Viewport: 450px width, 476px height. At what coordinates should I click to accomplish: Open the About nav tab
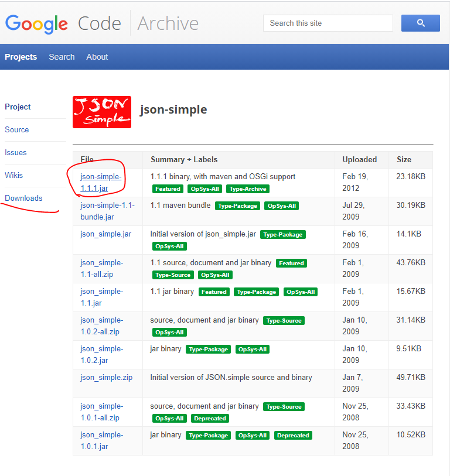[97, 57]
